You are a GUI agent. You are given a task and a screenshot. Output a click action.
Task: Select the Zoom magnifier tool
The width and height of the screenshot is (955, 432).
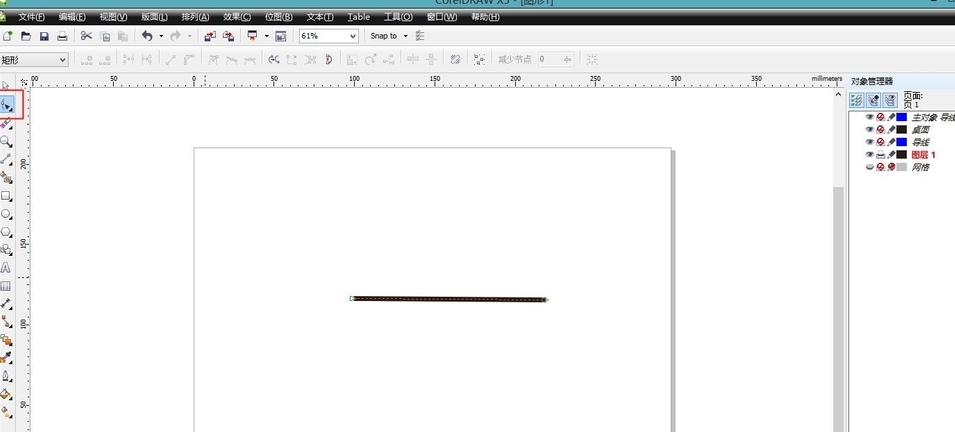(6, 141)
